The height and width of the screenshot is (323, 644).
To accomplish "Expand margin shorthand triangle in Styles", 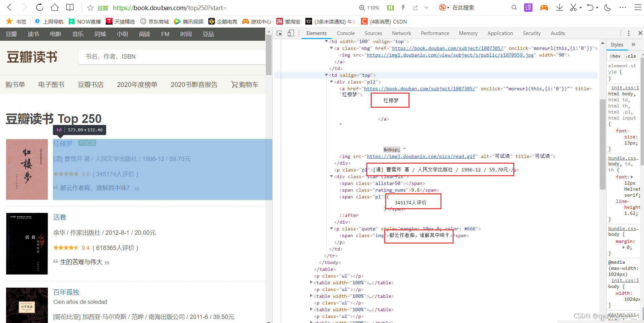I will pos(623,247).
